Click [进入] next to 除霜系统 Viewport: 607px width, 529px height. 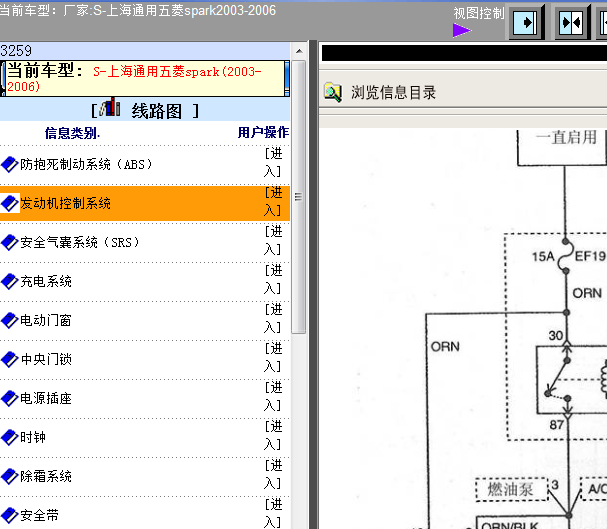coord(273,474)
